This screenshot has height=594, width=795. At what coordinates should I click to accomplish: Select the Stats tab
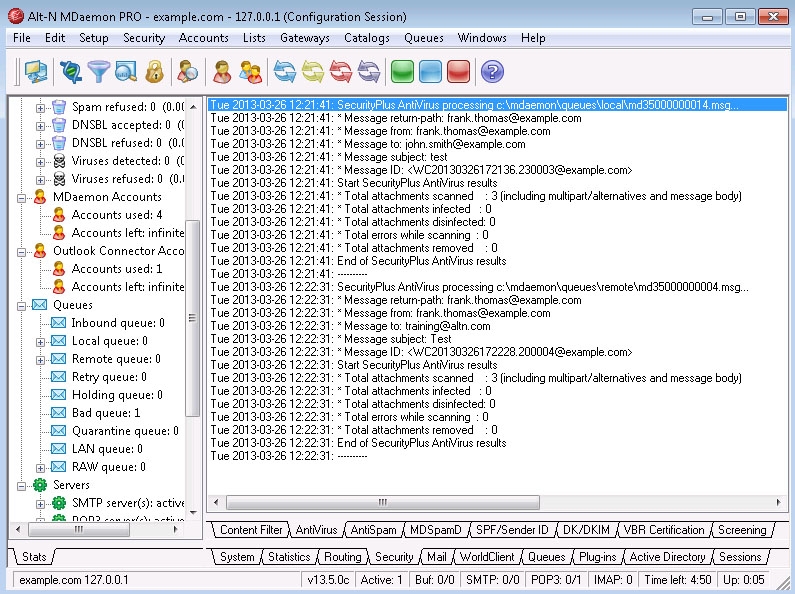[34, 557]
